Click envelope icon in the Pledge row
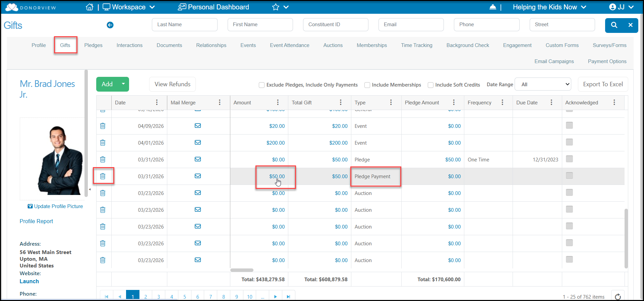 [198, 159]
